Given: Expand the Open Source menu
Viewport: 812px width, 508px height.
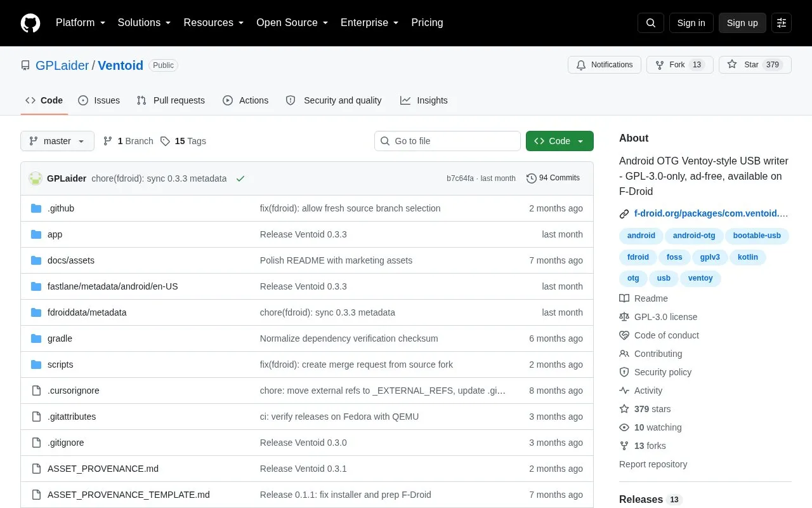Looking at the screenshot, I should click(x=292, y=23).
